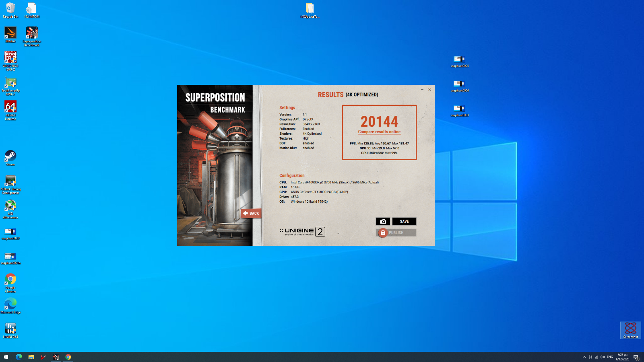
Task: Select the snapshot0001n image file
Action: [x=10, y=258]
